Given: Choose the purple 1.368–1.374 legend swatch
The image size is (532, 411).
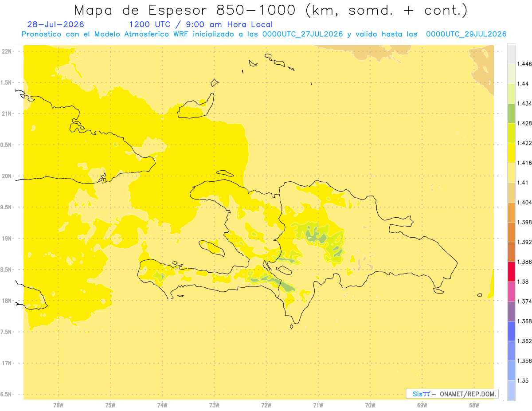Looking at the screenshot, I should (511, 311).
